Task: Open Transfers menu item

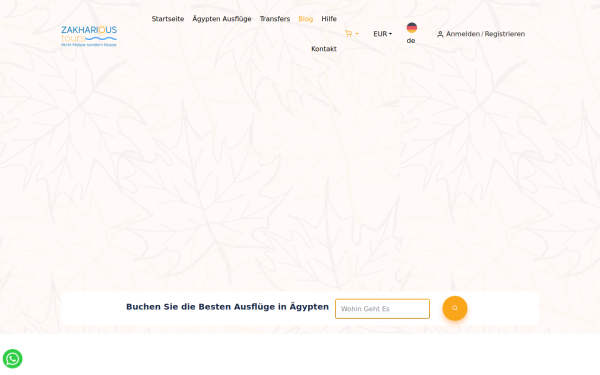Action: pyautogui.click(x=275, y=19)
